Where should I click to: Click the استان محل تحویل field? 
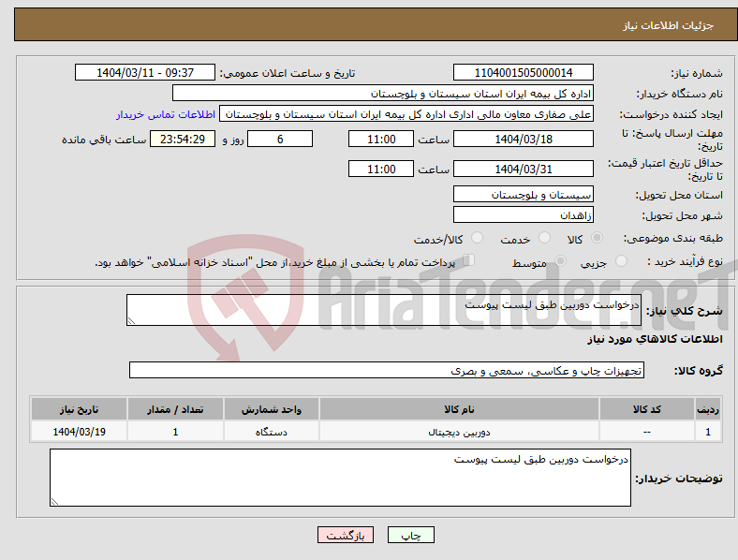(x=524, y=195)
